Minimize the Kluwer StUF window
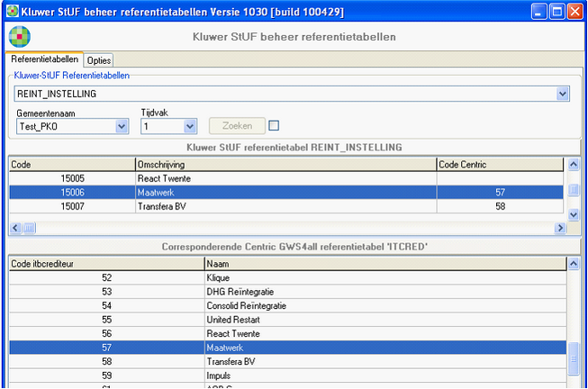The height and width of the screenshot is (389, 588). point(538,12)
